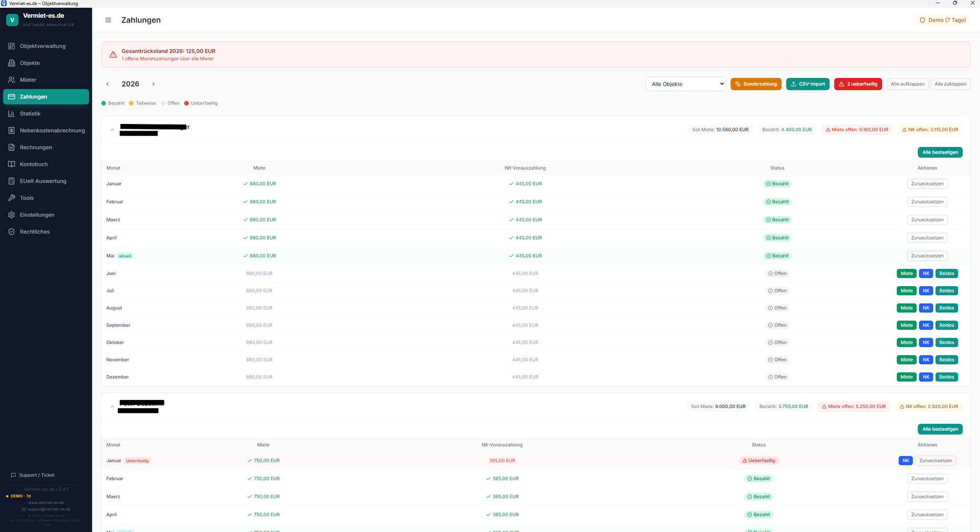
Task: Confirm Beides for Oktober
Action: (x=947, y=343)
